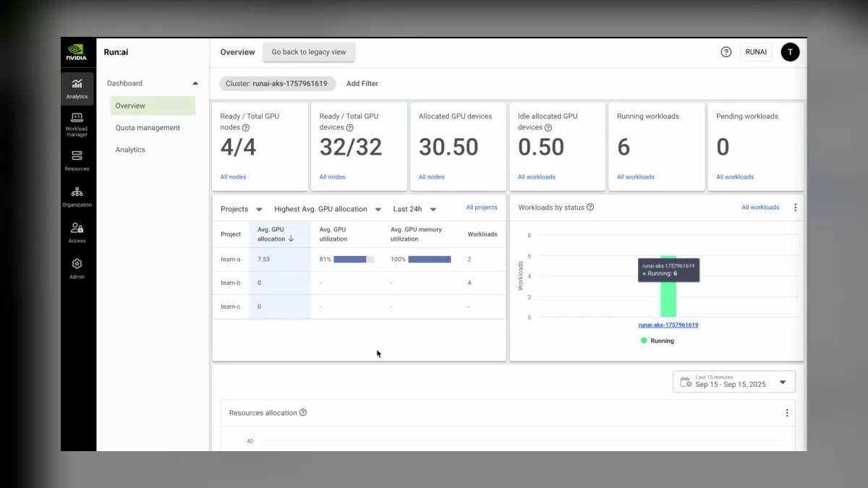Click the RUNAI button in header
Image resolution: width=868 pixels, height=488 pixels.
756,52
